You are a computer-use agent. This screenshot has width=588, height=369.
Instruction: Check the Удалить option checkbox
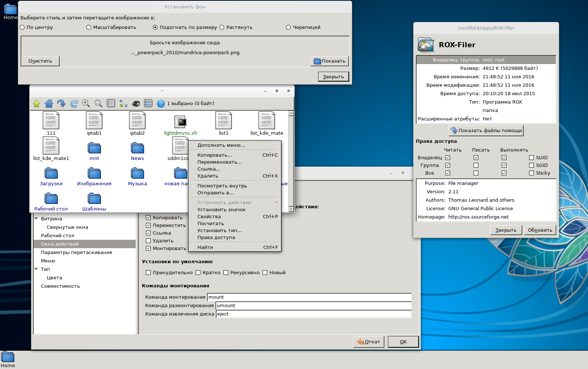148,241
